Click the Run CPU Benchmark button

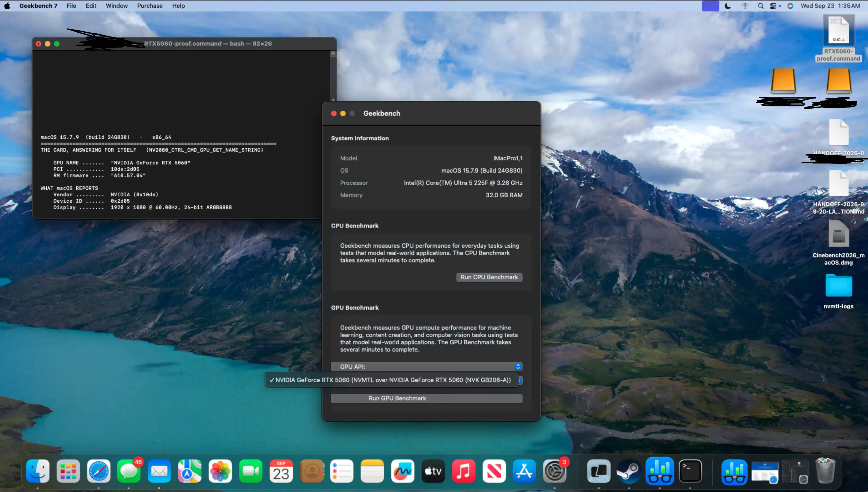coord(489,277)
